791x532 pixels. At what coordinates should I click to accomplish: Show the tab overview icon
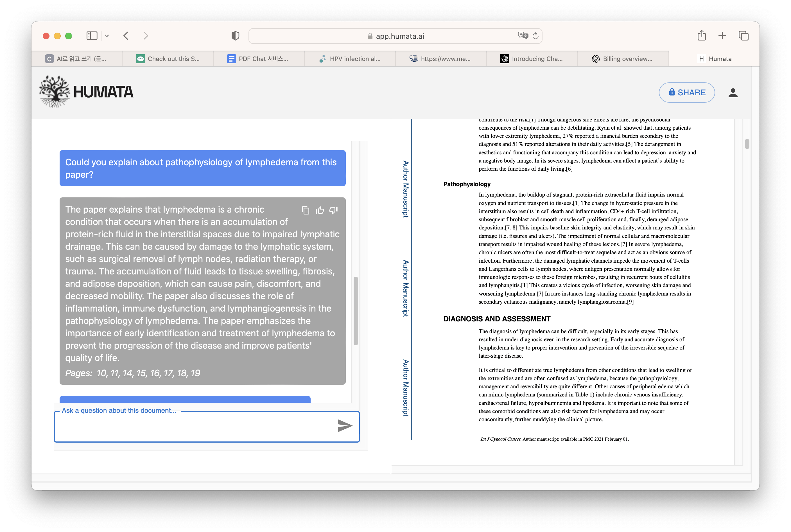point(743,36)
